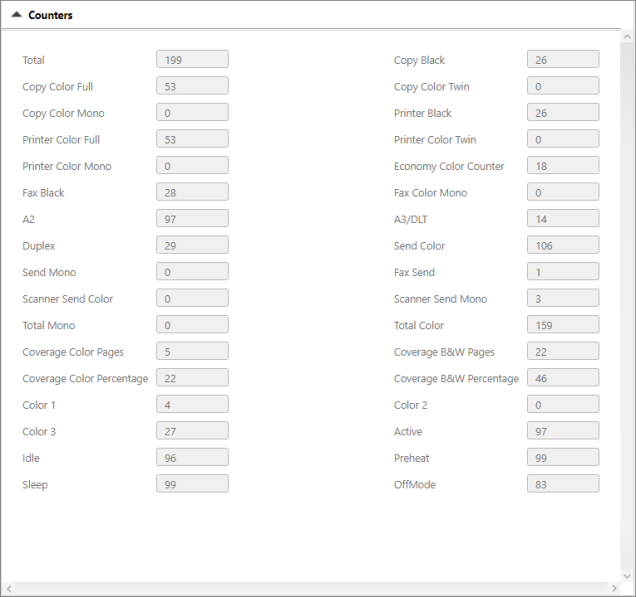Focus the Coverage B&W Pages field
The width and height of the screenshot is (636, 597).
pyautogui.click(x=563, y=351)
